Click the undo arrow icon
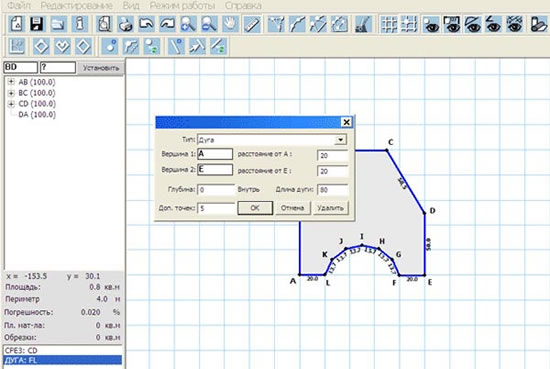Screen dimensions: 550x369 (x=146, y=25)
